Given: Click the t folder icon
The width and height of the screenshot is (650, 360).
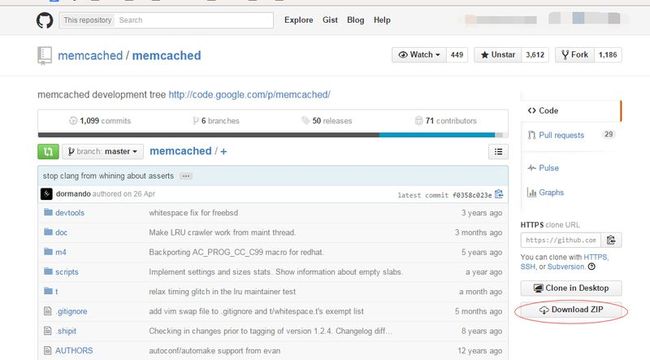Looking at the screenshot, I should [48, 291].
